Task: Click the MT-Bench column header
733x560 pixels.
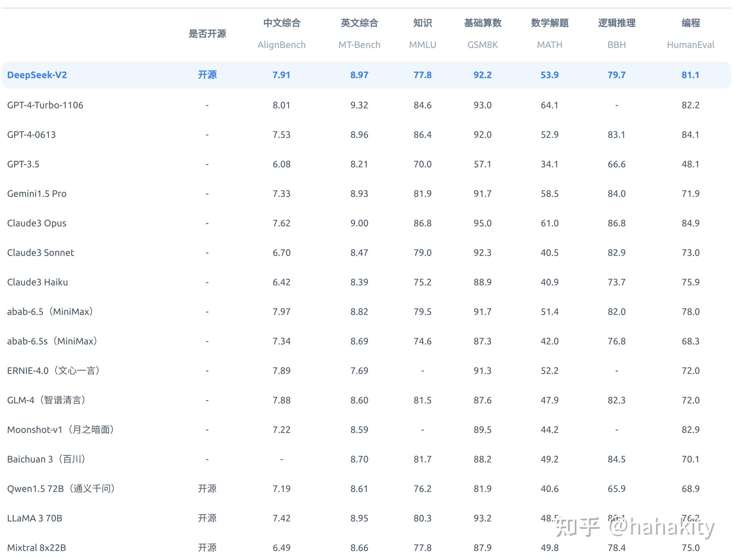Action: [359, 45]
